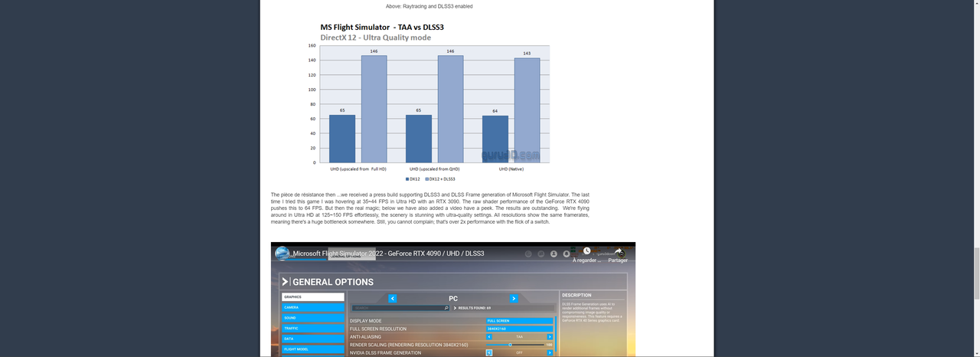This screenshot has width=980, height=357.
Task: Click the DISPLAY MODE row label
Action: coord(365,321)
